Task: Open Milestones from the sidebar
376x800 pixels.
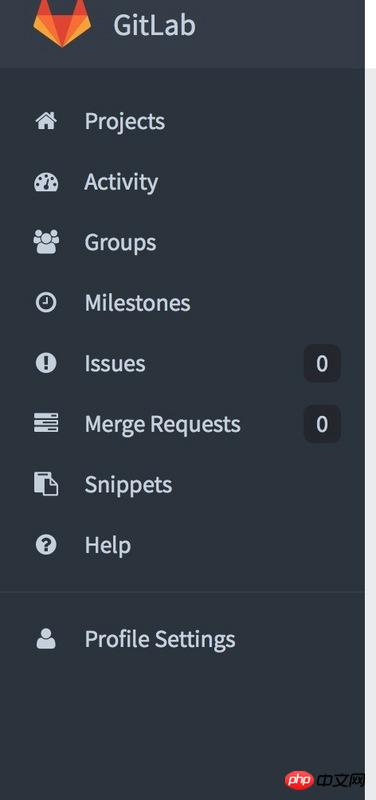Action: click(x=138, y=303)
